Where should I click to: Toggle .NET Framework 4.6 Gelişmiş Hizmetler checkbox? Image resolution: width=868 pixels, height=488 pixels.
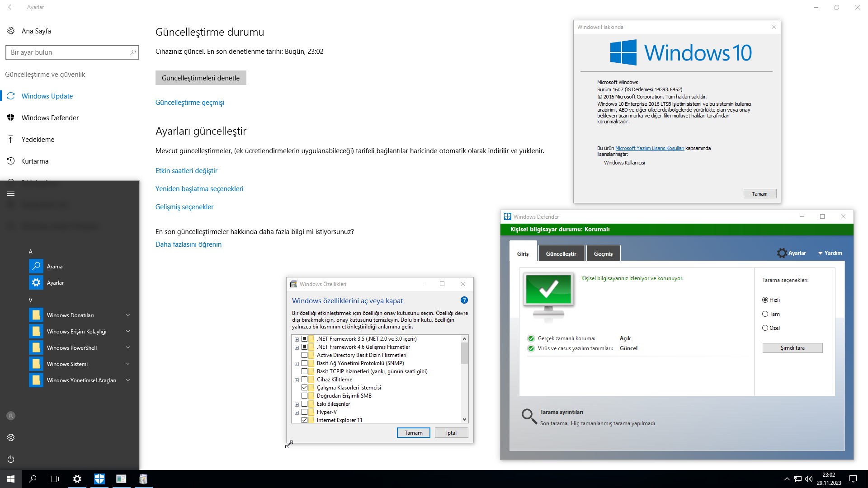click(305, 347)
